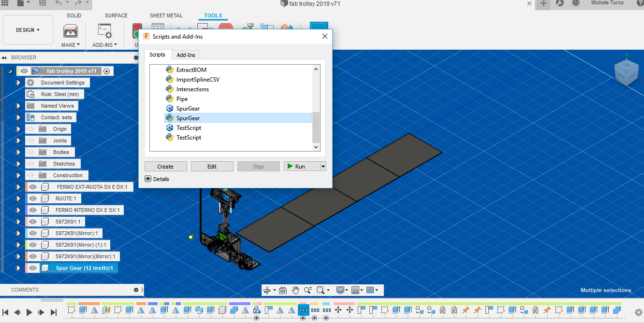Activate the Look At camera tool
Viewport: 644px width, 323px height.
point(283,290)
